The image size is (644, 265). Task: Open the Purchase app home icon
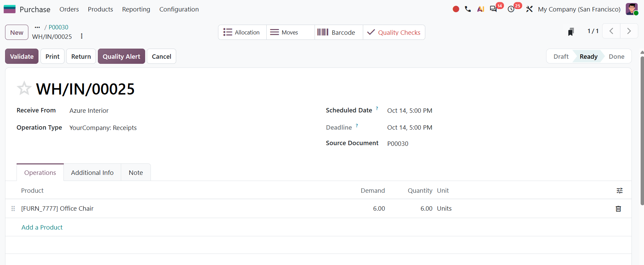[9, 9]
